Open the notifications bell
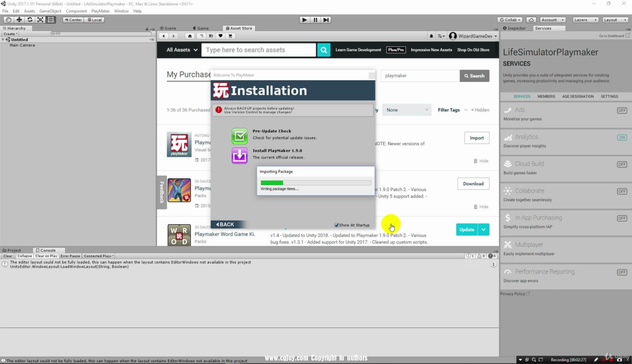This screenshot has height=364, width=632. coord(431,36)
